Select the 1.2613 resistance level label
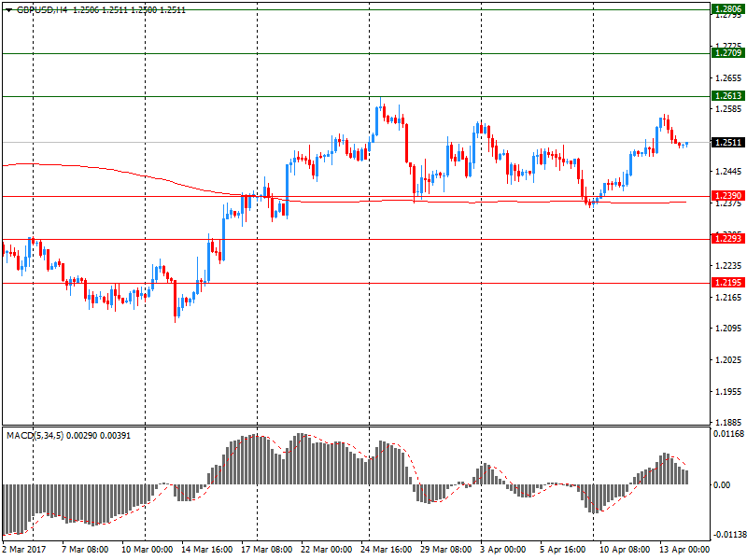 click(728, 96)
